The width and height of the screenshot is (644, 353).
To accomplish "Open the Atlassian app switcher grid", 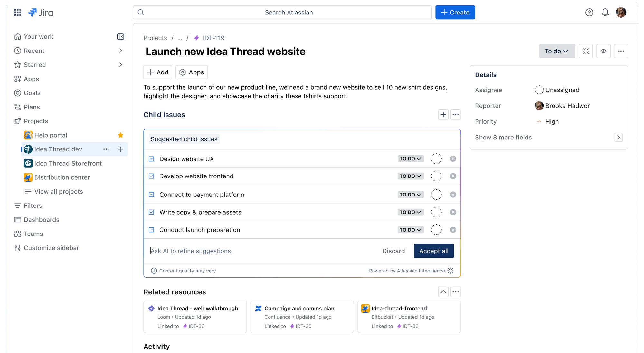I will pyautogui.click(x=17, y=12).
